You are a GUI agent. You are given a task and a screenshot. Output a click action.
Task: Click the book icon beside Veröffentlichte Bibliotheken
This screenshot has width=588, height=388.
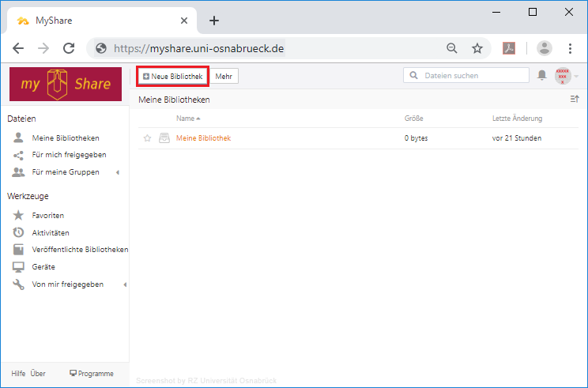18,250
